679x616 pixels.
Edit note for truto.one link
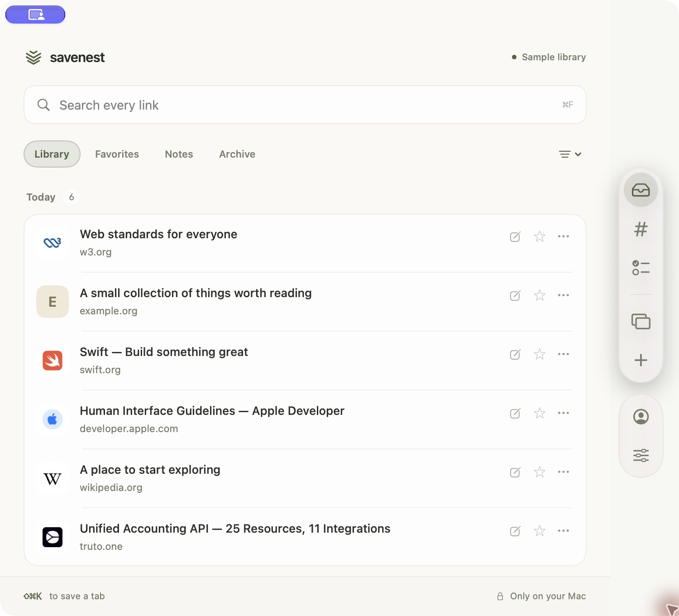(515, 531)
